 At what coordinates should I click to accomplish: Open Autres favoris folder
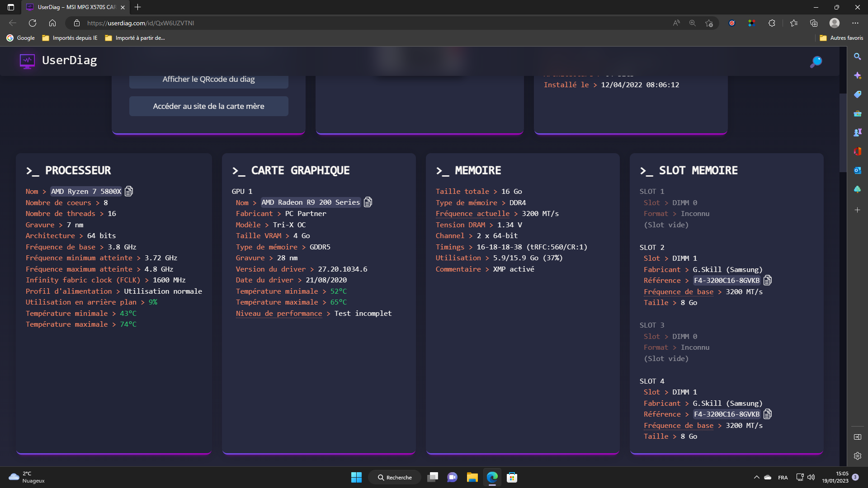click(841, 38)
